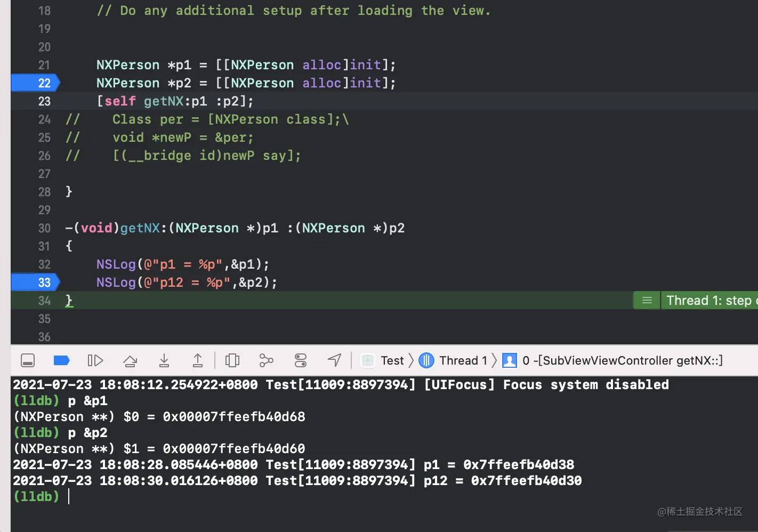Step over the current line
Screen dimensions: 758x532
point(130,361)
